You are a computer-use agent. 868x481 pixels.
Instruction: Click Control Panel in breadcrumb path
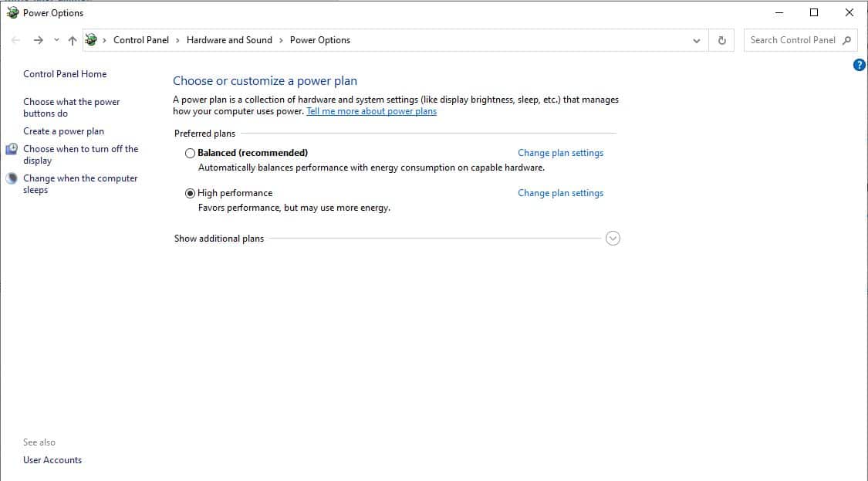click(x=141, y=40)
